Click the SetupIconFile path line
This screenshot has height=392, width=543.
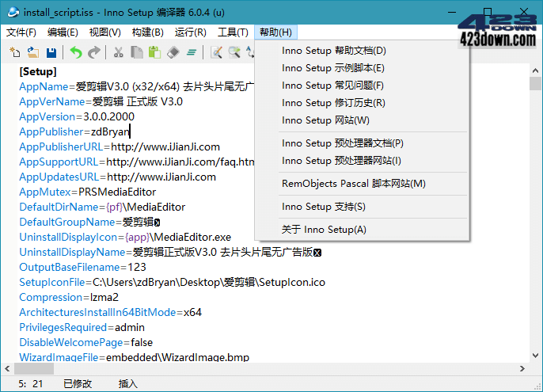(x=172, y=283)
